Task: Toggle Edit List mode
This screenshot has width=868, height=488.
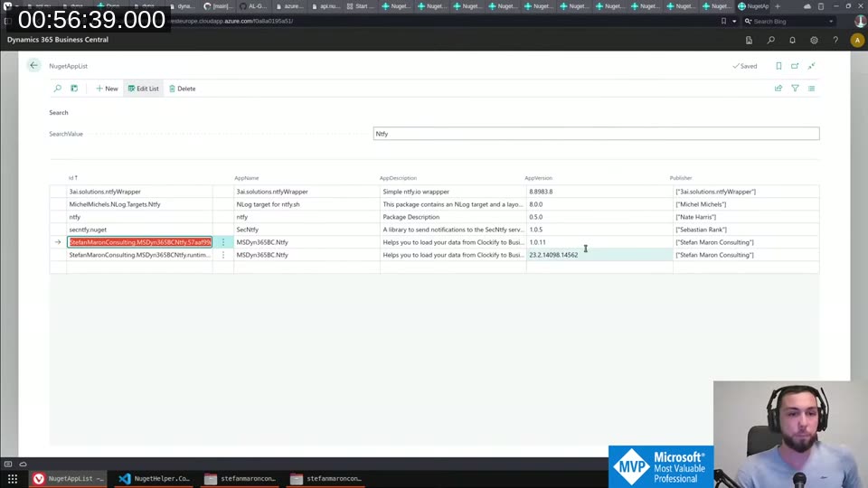Action: 144,89
